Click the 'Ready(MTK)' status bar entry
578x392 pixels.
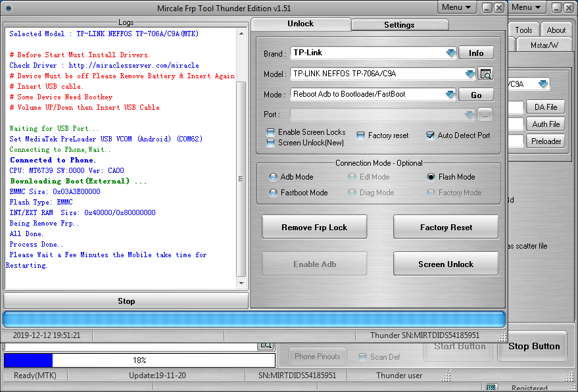click(35, 376)
